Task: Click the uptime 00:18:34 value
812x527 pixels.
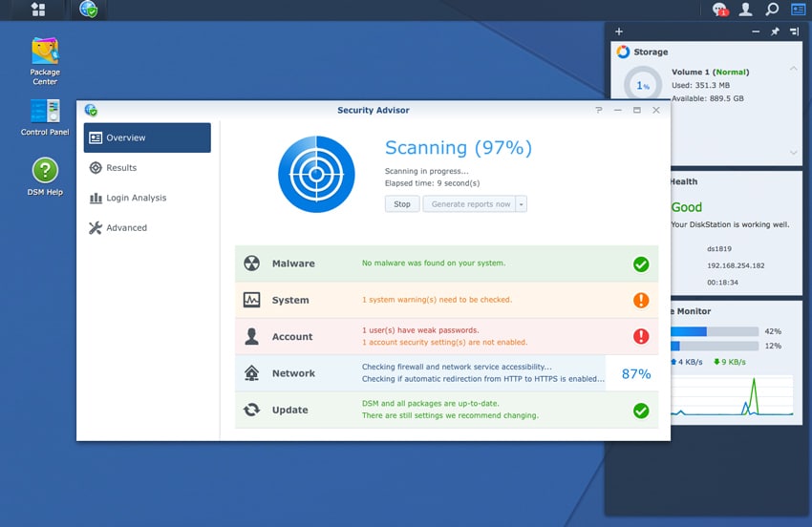Action: (x=722, y=283)
